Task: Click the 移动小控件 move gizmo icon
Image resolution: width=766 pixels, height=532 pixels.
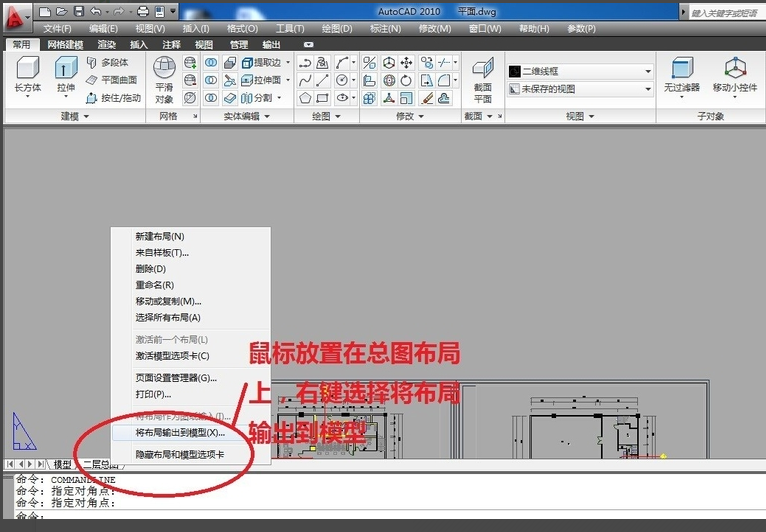Action: [x=735, y=76]
